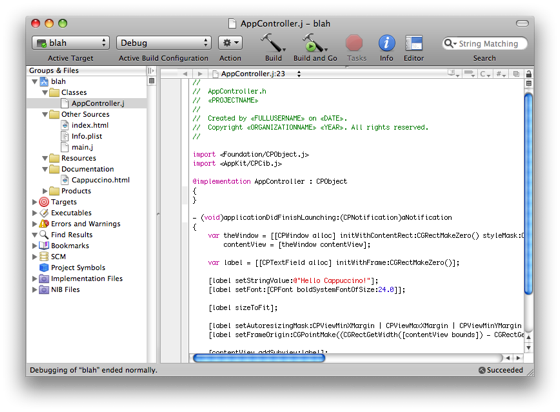Expand the Bookmarks group
This screenshot has height=412, width=560.
pyautogui.click(x=35, y=246)
